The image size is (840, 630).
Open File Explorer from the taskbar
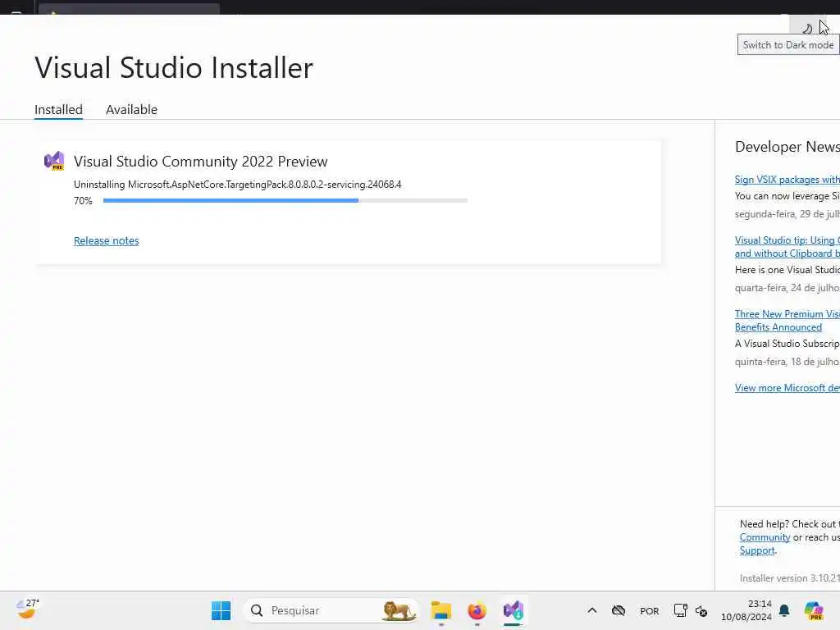pos(441,610)
